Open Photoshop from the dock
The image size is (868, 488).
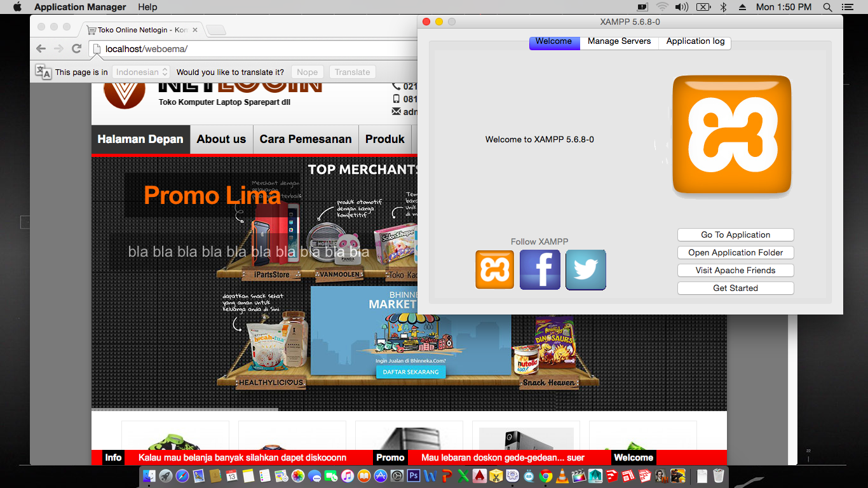coord(414,475)
